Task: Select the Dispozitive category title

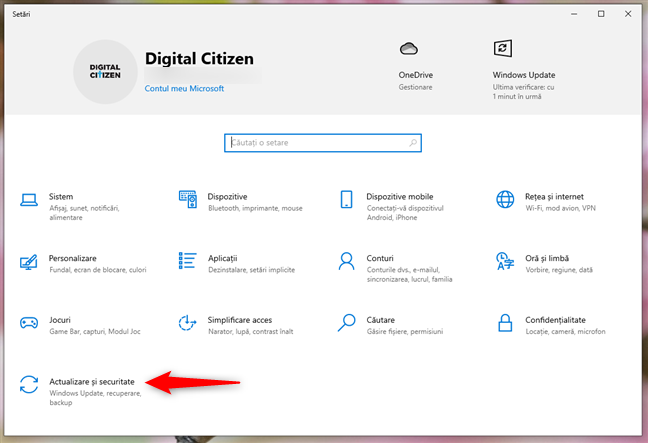Action: click(227, 197)
